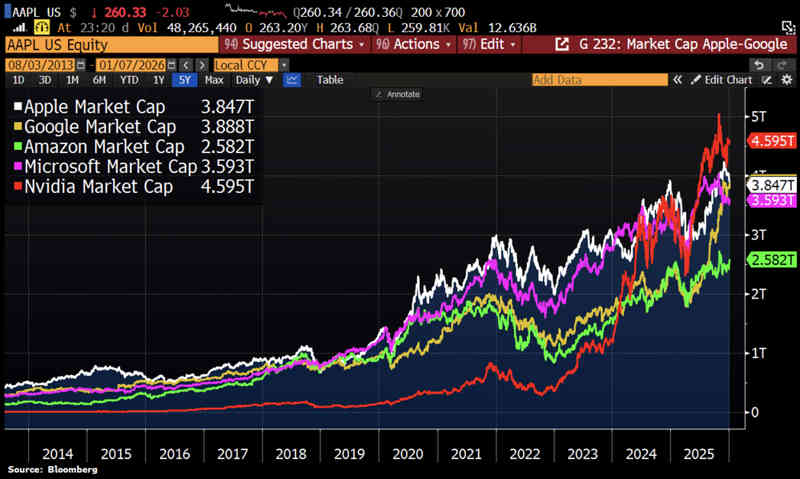Open the Daily periodicity dropdown
This screenshot has width=800, height=479.
click(x=253, y=79)
